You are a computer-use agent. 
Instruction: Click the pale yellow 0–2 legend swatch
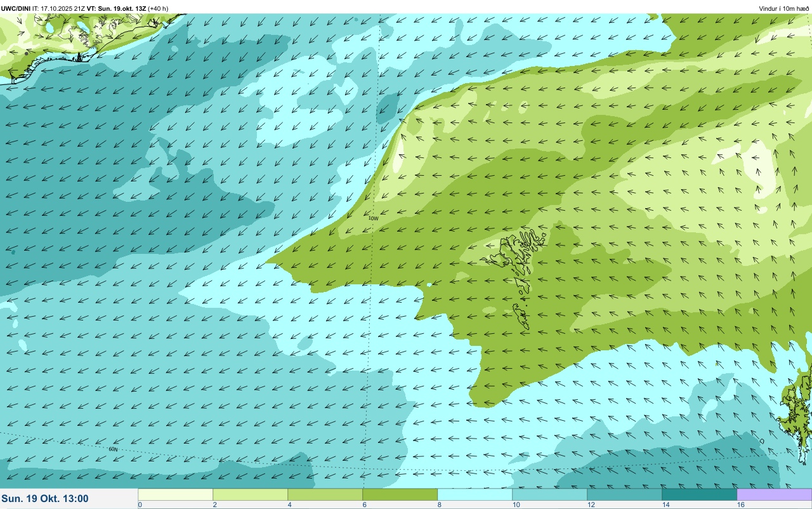(175, 494)
